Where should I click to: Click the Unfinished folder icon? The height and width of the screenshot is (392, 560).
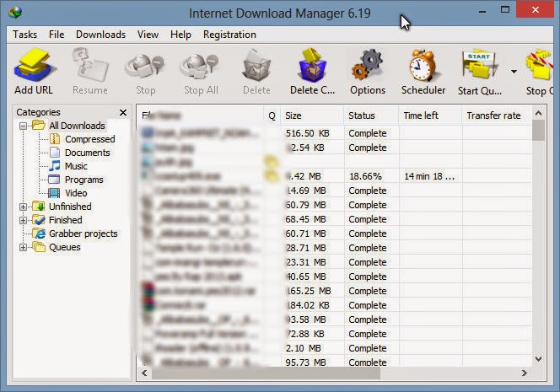tap(39, 207)
